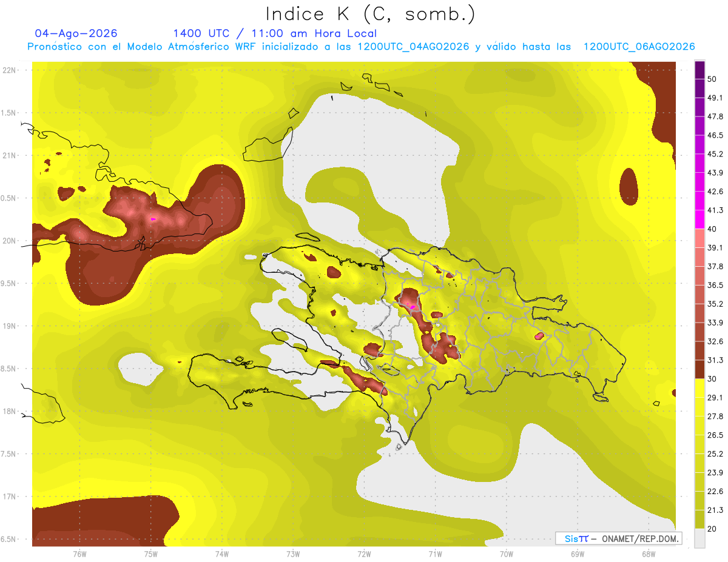Click the '36.5' color scale label
728x562 pixels.
click(715, 285)
